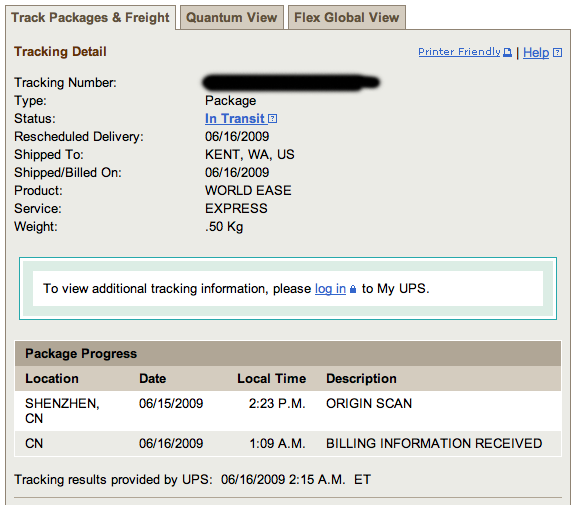This screenshot has height=505, width=577.
Task: Click the question mark icon next to Help
Action: [557, 53]
